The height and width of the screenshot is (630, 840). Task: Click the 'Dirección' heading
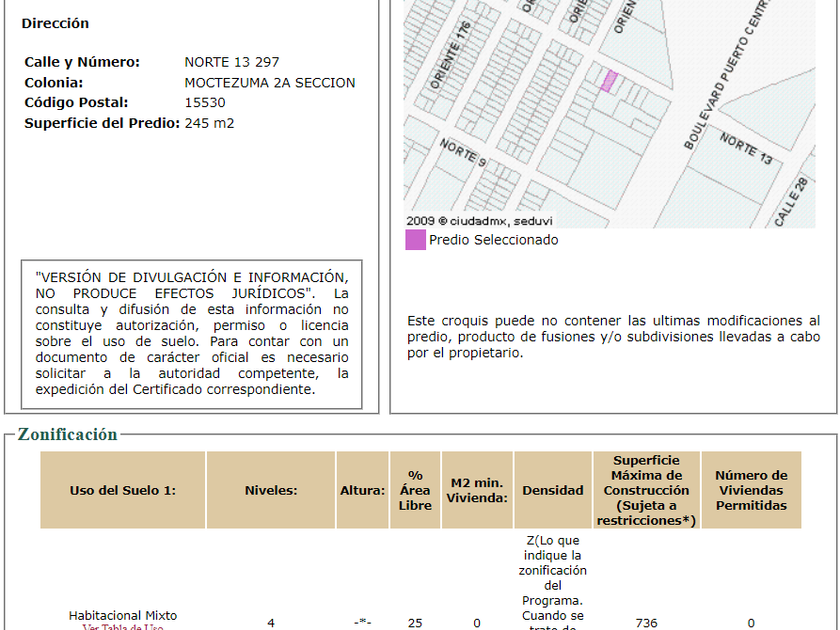click(55, 24)
